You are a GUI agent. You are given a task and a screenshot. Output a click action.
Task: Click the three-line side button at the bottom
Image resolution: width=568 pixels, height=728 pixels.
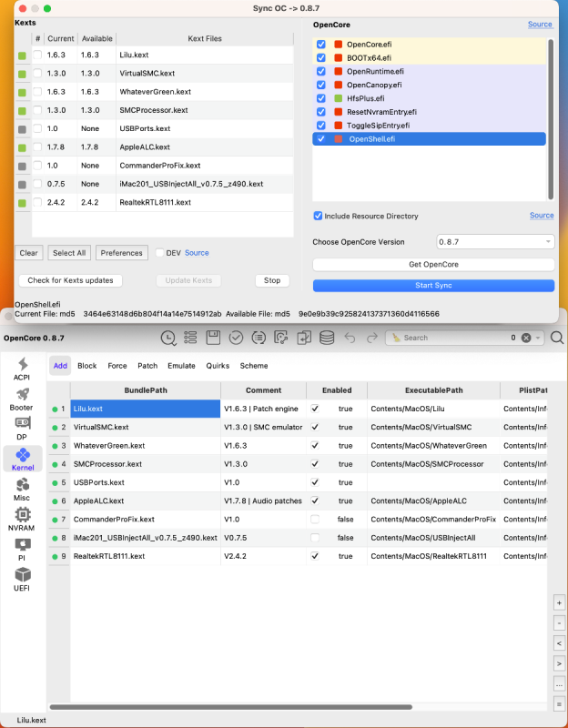(559, 704)
